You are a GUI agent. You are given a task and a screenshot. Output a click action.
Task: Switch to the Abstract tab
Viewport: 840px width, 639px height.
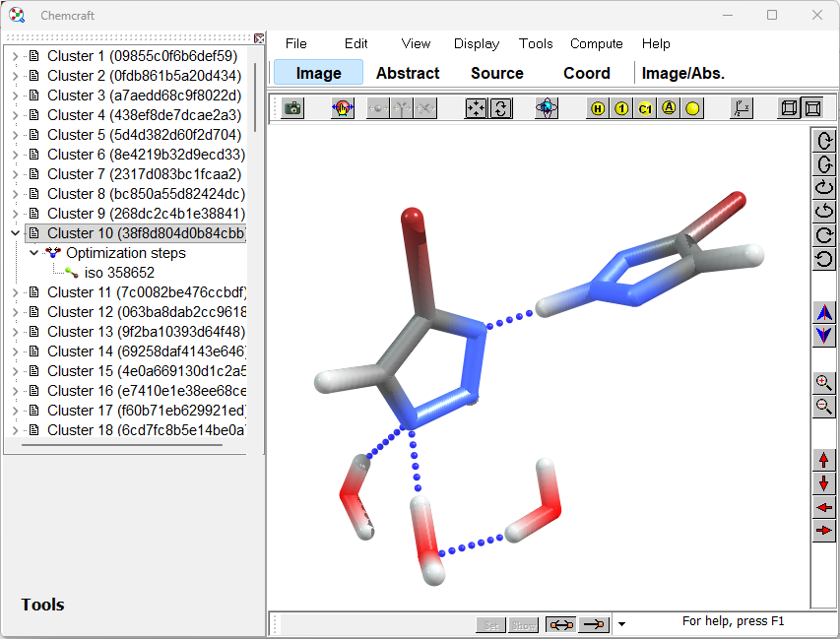point(408,73)
